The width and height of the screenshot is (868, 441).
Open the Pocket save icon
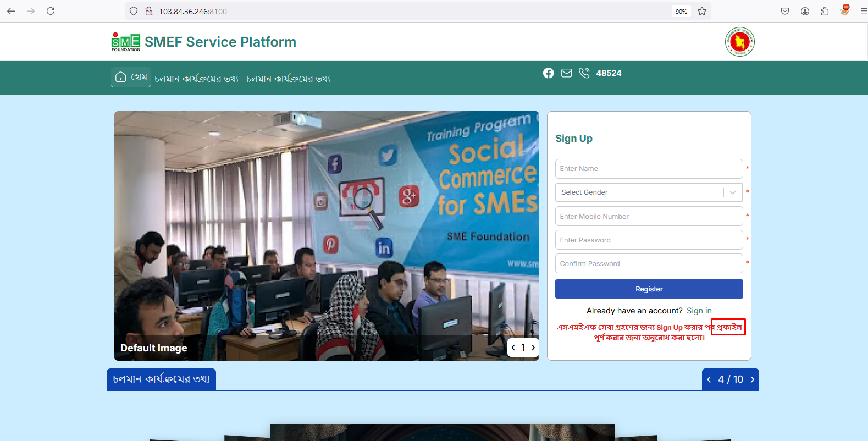785,11
